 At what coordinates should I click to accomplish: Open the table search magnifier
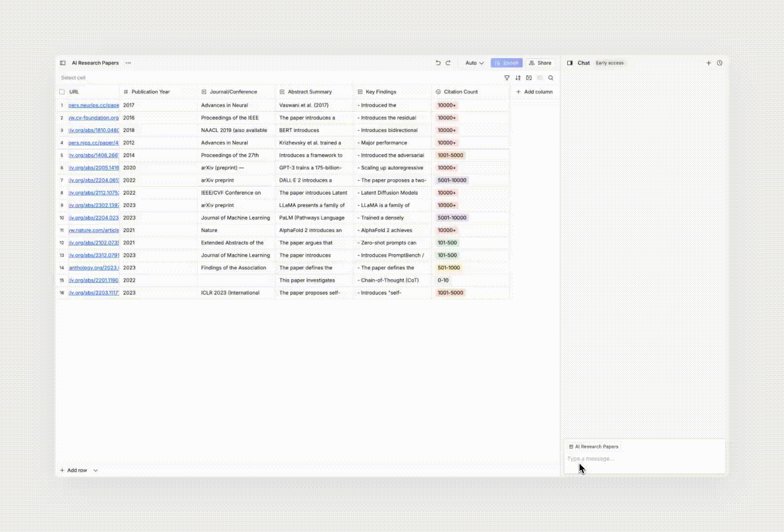pos(551,78)
